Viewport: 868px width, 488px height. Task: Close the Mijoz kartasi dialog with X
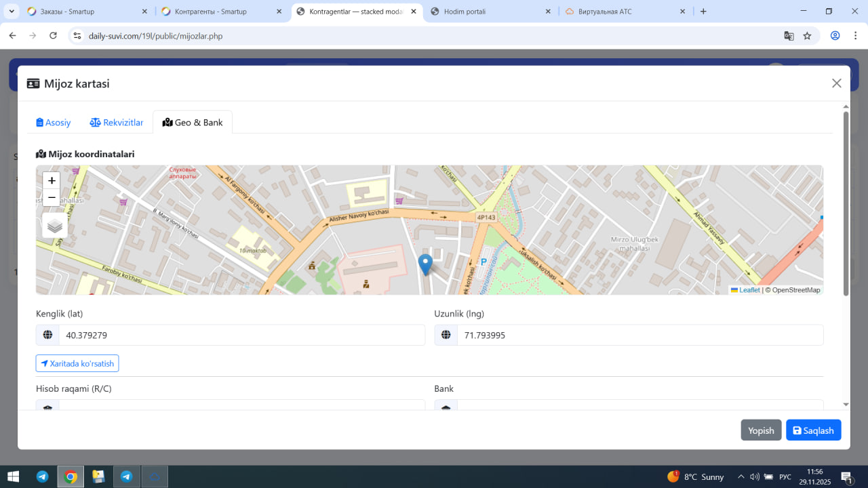point(836,83)
